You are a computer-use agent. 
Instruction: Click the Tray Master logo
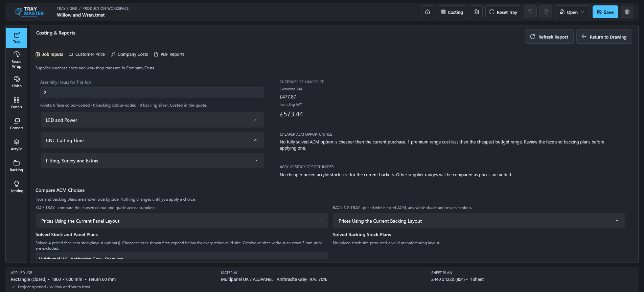(x=30, y=12)
